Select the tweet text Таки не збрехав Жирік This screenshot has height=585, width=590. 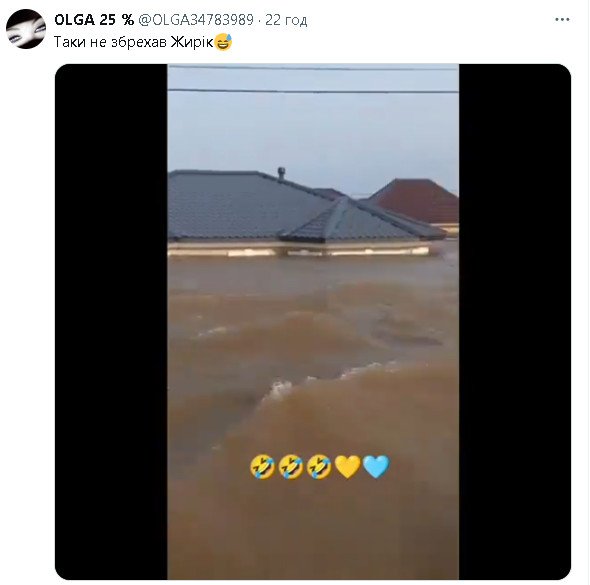pyautogui.click(x=134, y=42)
